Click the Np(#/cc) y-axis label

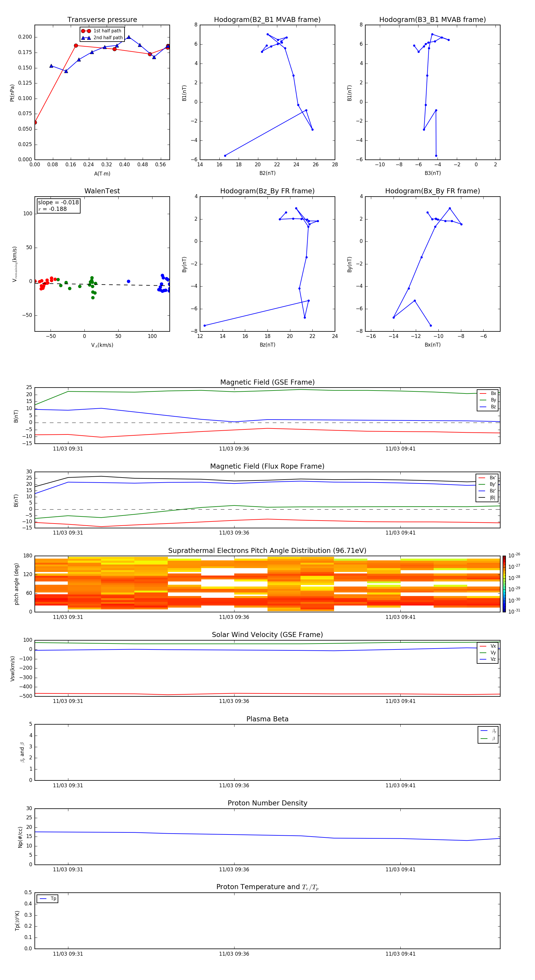point(21,837)
